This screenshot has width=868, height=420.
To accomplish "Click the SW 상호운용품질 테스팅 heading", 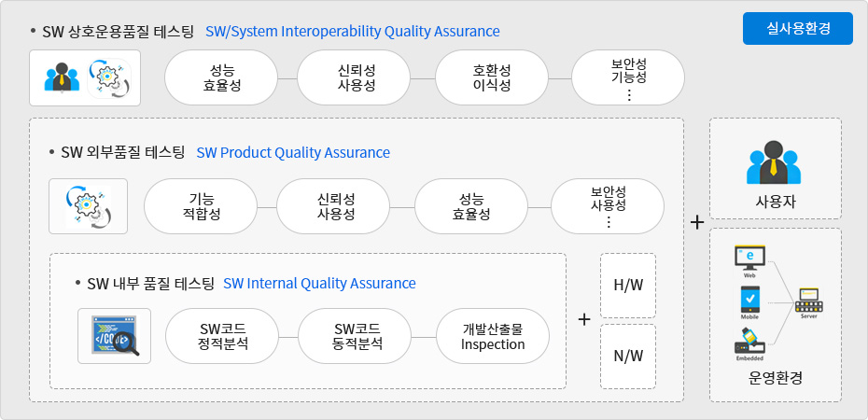I will click(x=118, y=32).
